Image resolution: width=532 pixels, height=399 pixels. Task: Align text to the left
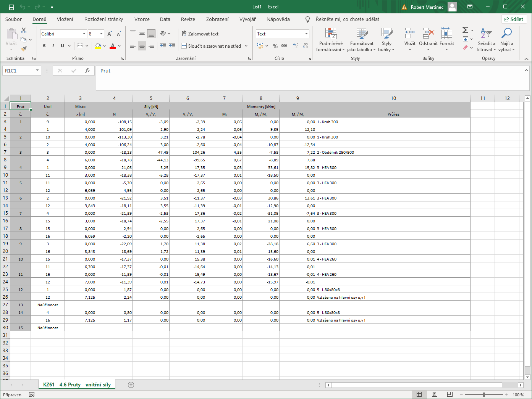coord(133,46)
